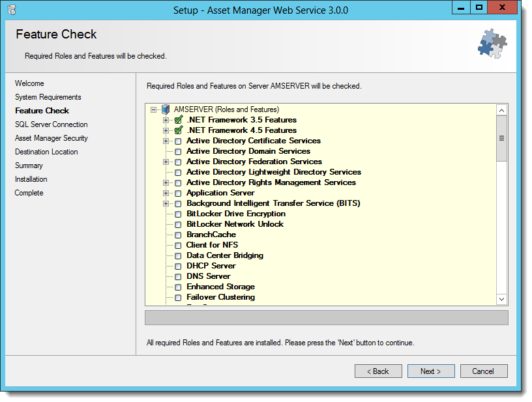
Task: Select the Installation step
Action: (x=31, y=179)
